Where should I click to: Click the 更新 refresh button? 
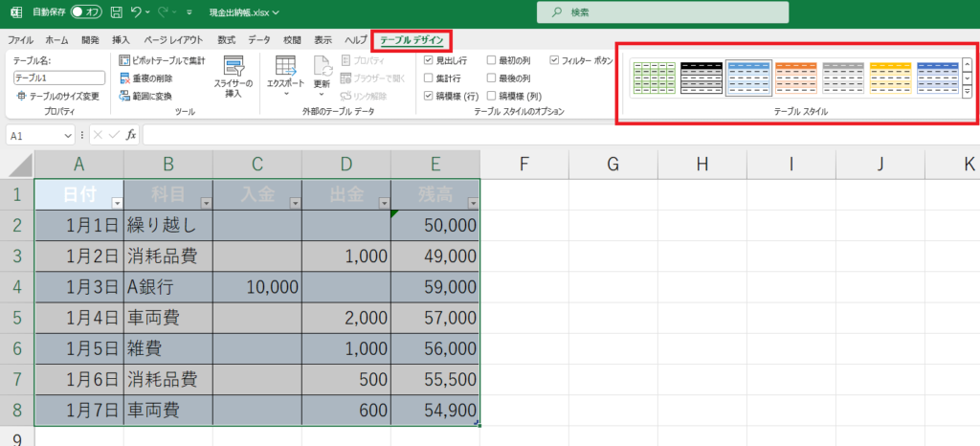(322, 76)
